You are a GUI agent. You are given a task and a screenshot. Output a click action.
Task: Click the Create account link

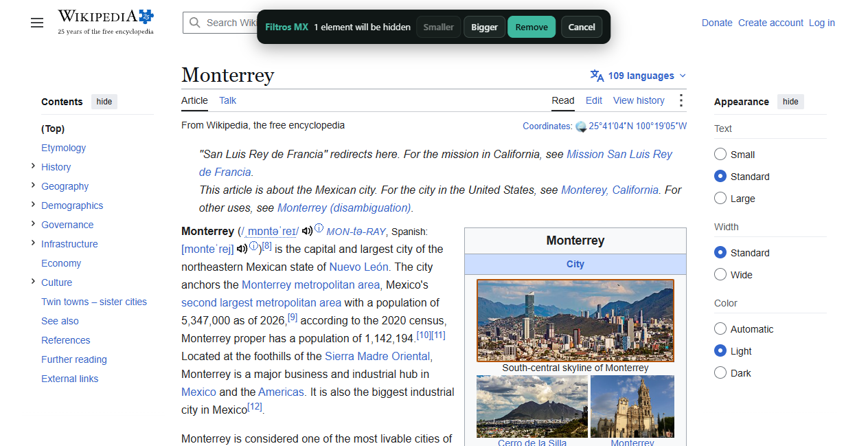(770, 23)
